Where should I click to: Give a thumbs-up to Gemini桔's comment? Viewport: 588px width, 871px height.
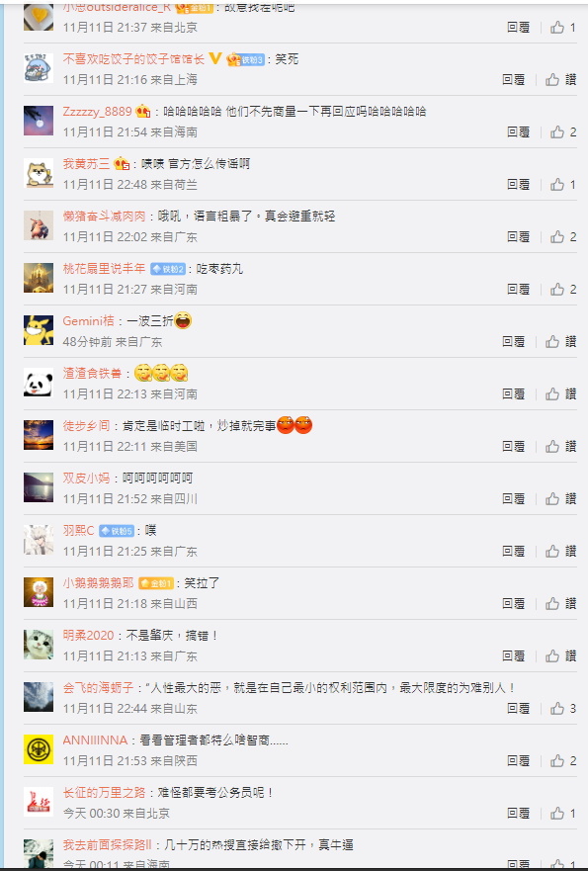560,342
